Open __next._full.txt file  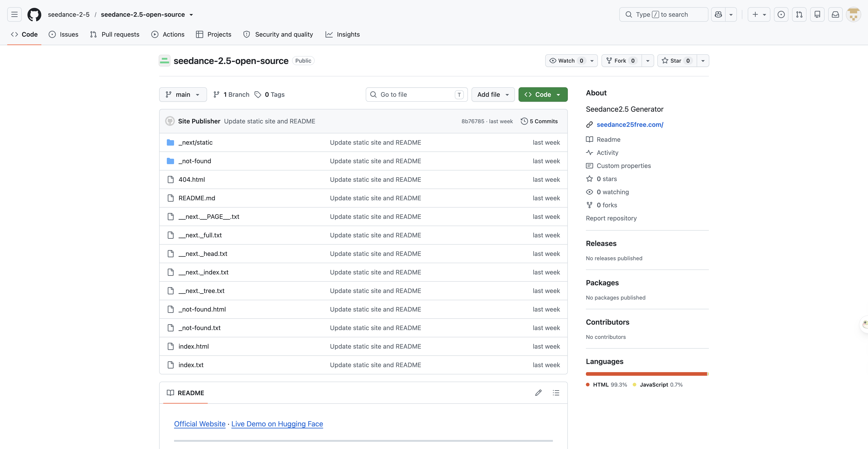[200, 235]
